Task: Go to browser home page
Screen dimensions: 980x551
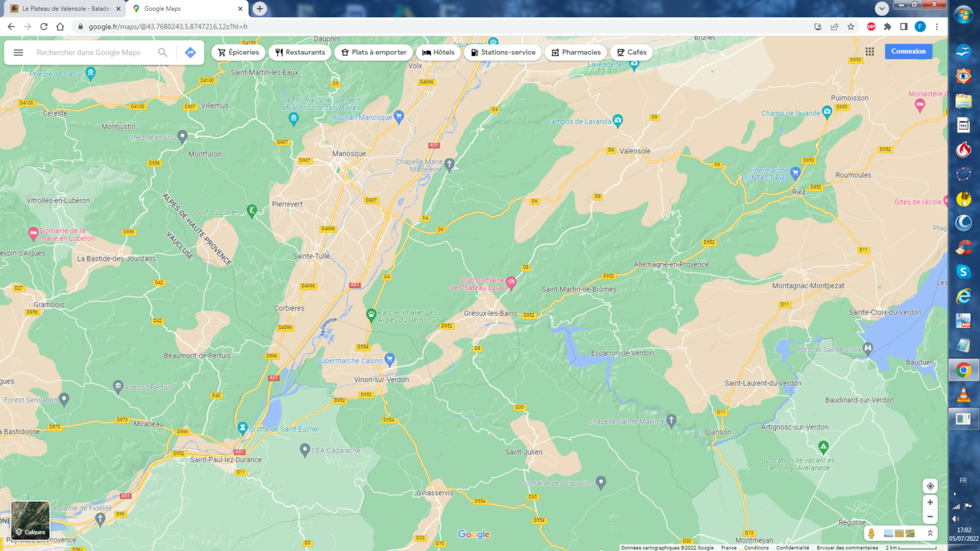Action: pos(60,27)
